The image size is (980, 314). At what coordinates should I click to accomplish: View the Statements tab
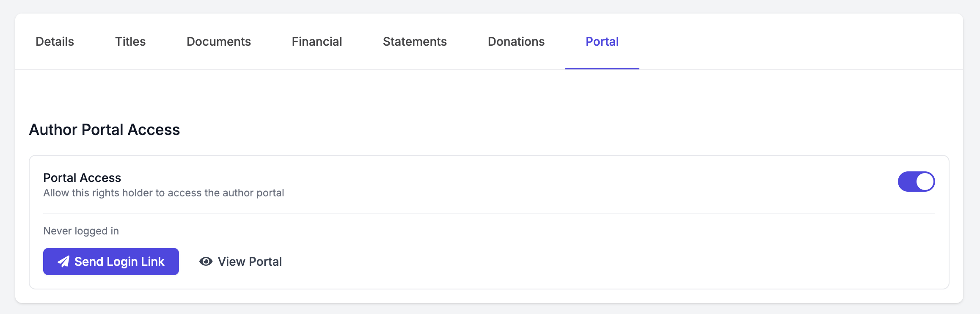[x=415, y=41]
